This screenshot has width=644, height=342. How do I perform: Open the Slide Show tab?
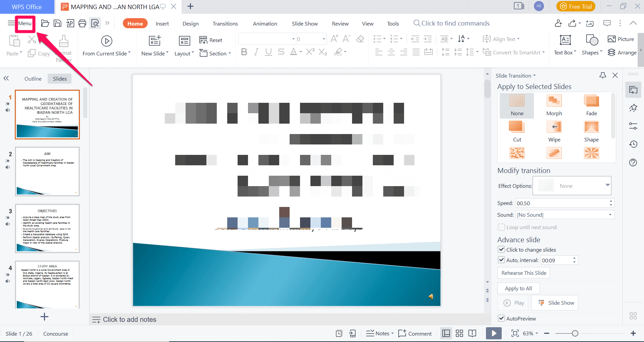click(305, 24)
